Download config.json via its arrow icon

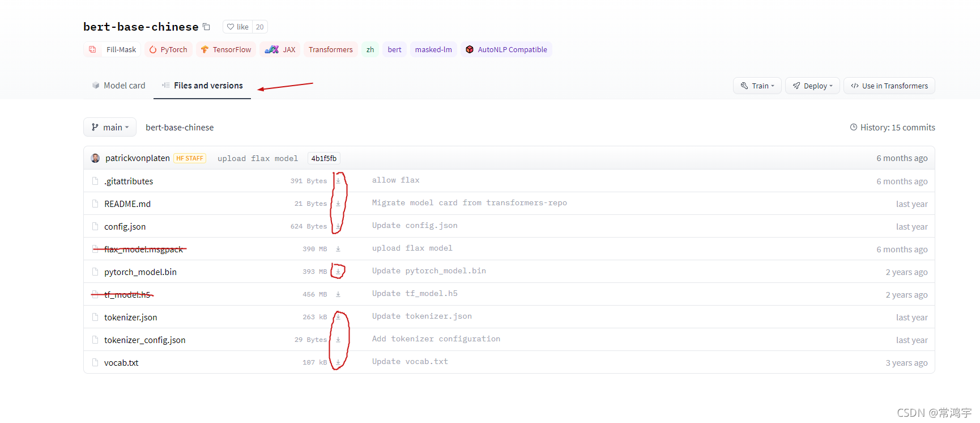pyautogui.click(x=338, y=226)
